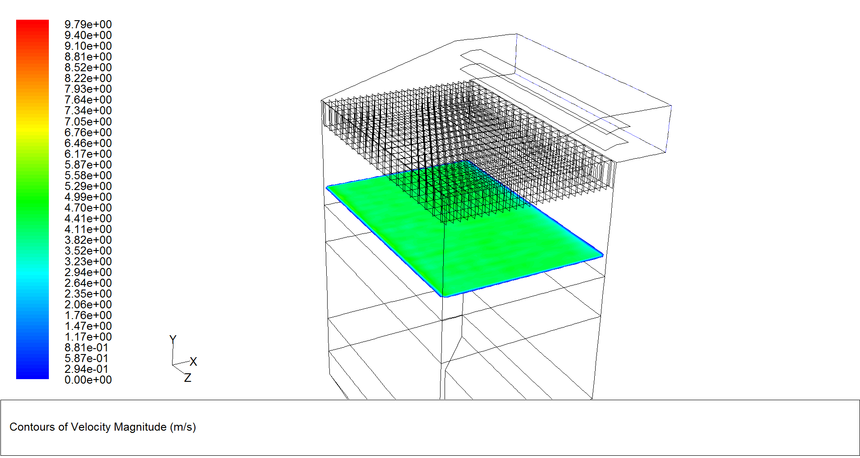Pick the 4.70e+00 legend value
Screen dimensions: 860x458
pyautogui.click(x=88, y=207)
